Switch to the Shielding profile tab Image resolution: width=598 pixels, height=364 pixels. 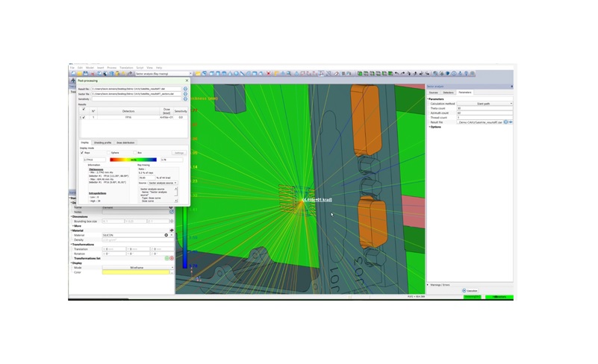102,142
